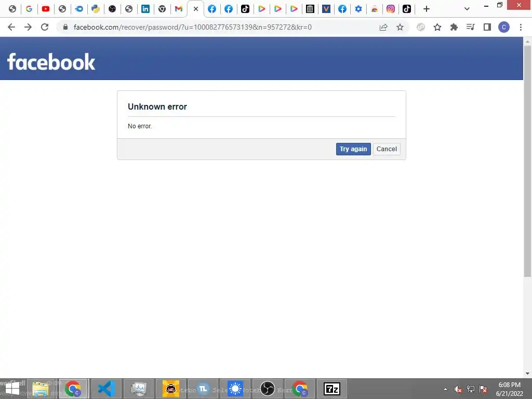
Task: Switch to the Instagram tab
Action: 391,9
